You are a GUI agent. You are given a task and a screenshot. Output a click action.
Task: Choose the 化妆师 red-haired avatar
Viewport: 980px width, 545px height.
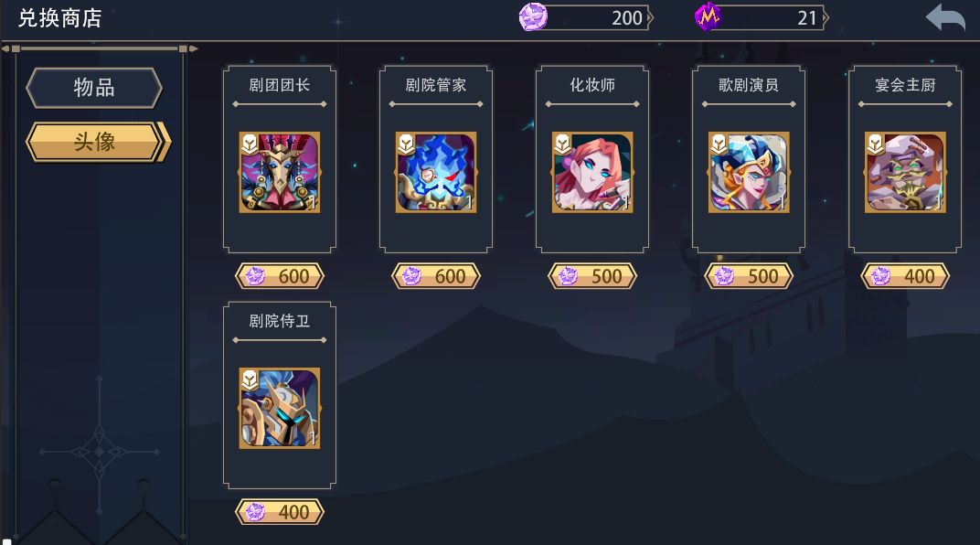[x=591, y=172]
